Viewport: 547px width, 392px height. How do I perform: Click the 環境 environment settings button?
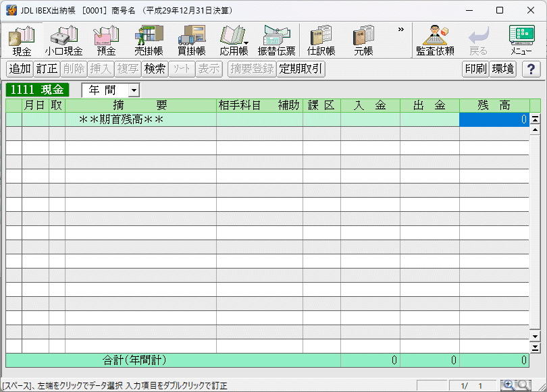click(502, 68)
